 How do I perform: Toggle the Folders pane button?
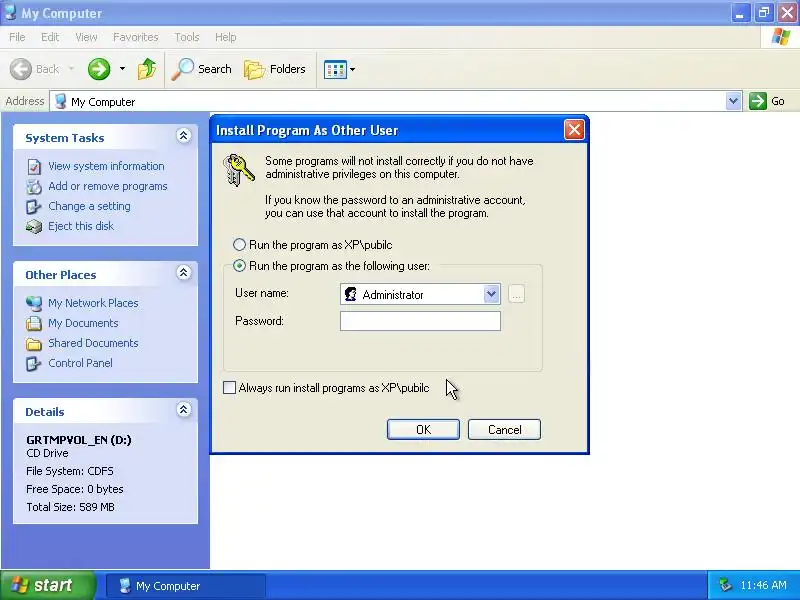pos(274,69)
